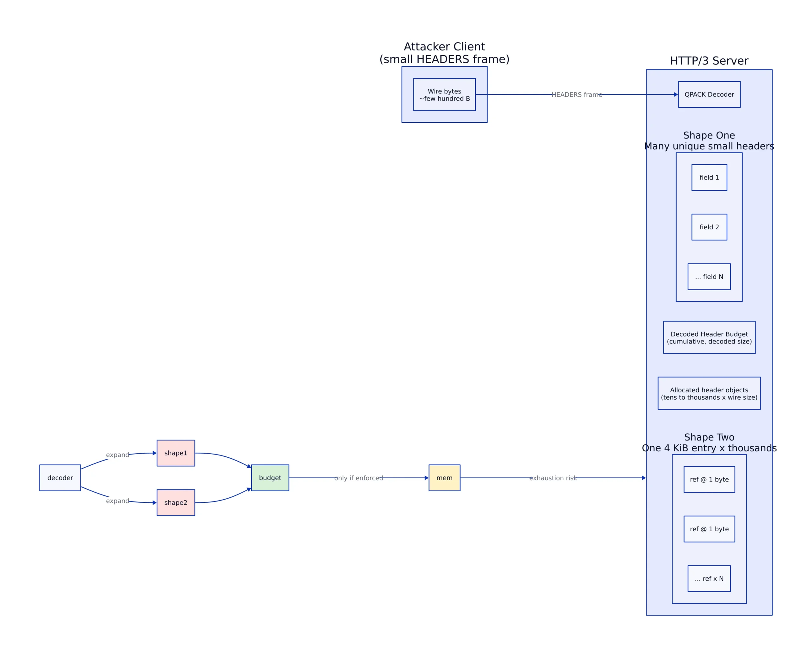This screenshot has height=655, width=812.
Task: Click the 'only if enforced' edge label
Action: 358,478
